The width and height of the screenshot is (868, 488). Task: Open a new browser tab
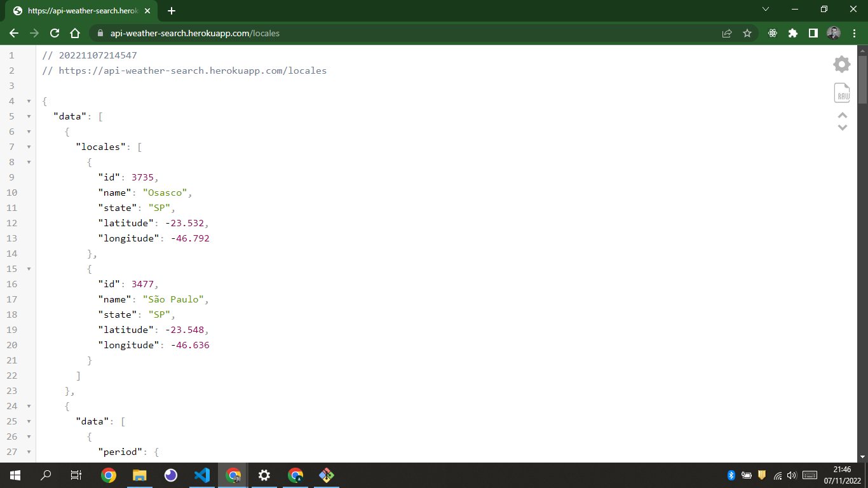point(172,11)
